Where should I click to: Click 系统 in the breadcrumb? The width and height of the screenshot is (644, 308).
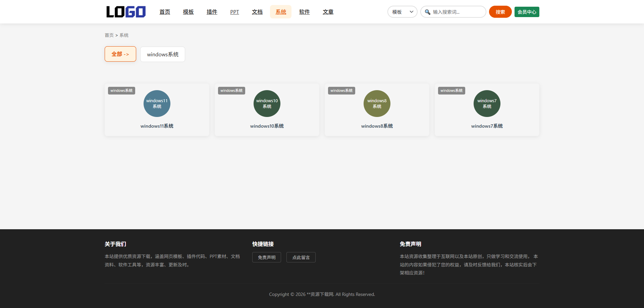tap(124, 35)
